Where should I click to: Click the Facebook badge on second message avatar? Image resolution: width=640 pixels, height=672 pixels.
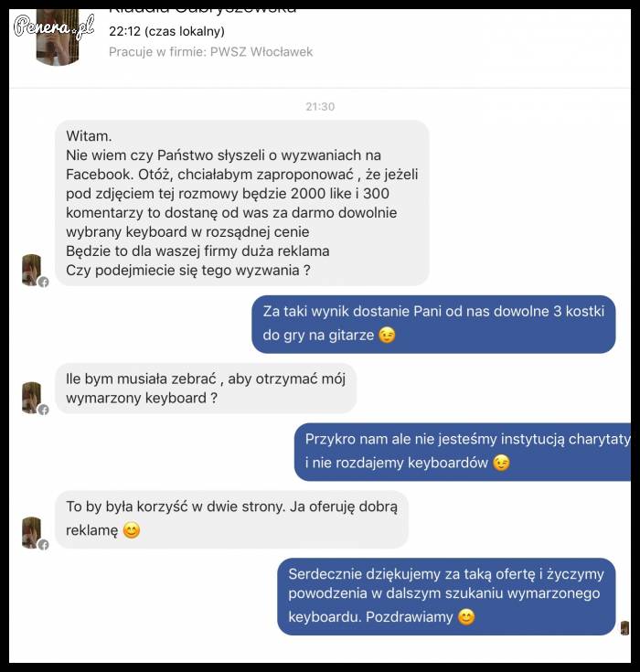[x=43, y=411]
